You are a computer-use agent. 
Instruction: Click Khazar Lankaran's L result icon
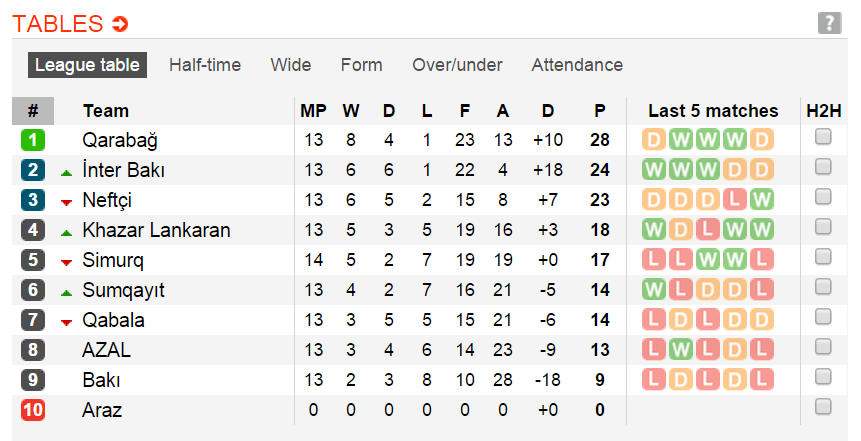[708, 230]
